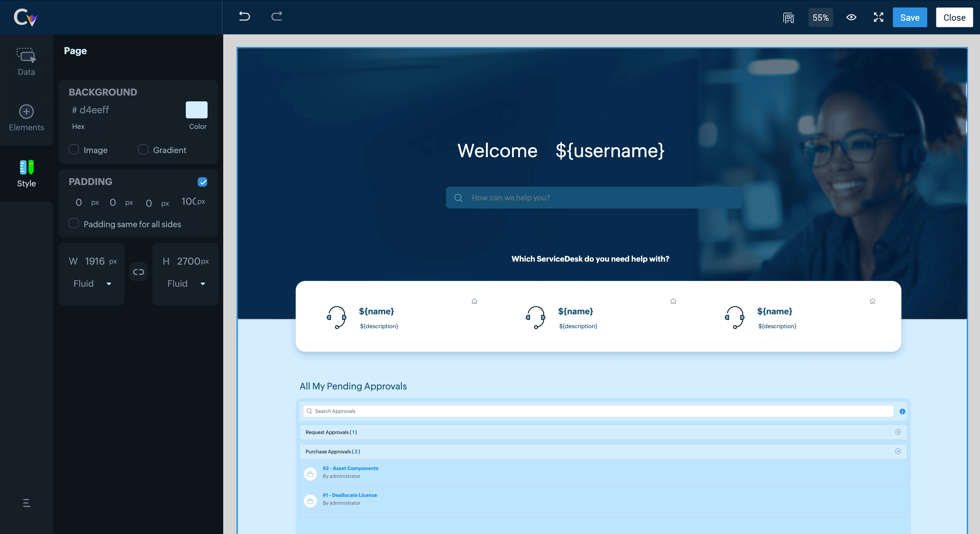Image resolution: width=980 pixels, height=534 pixels.
Task: Click the Save button
Action: (910, 17)
